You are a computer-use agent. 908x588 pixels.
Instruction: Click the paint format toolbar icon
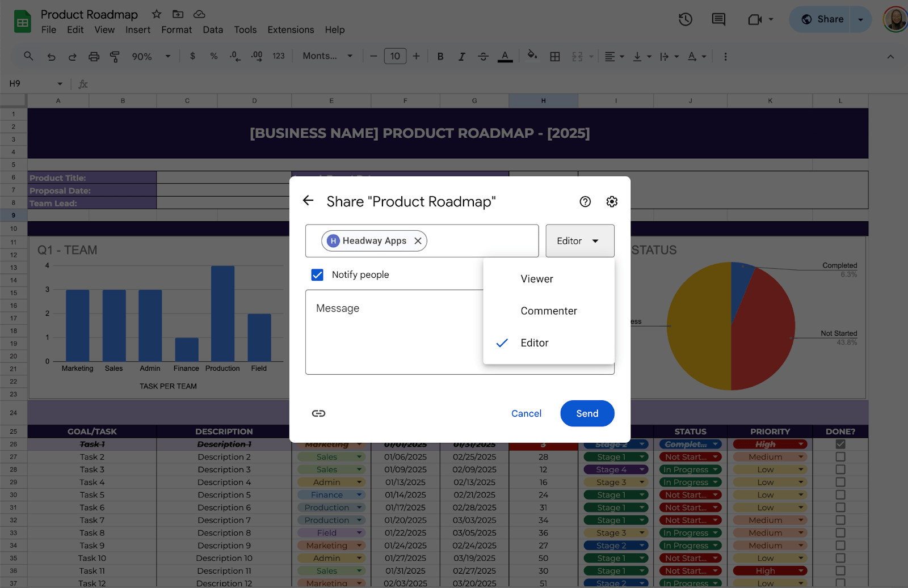click(115, 56)
